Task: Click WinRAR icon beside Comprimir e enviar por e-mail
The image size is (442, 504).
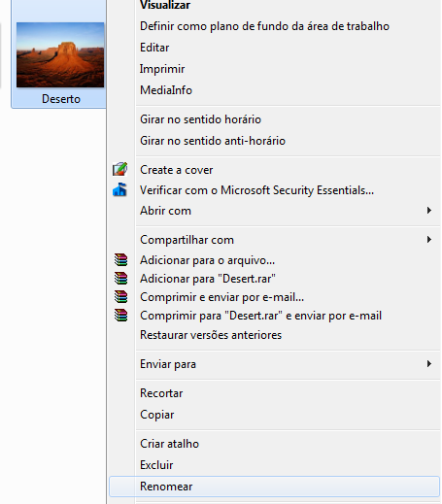Action: pos(120,296)
